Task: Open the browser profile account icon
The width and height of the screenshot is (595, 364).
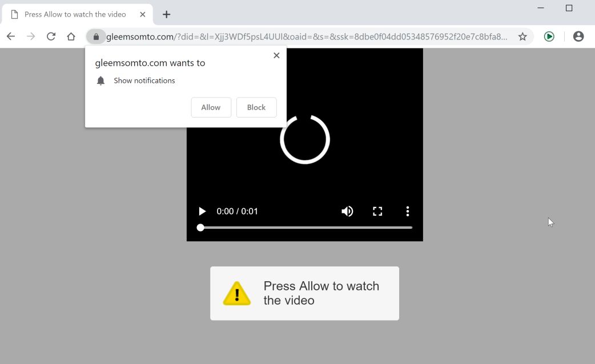Action: pyautogui.click(x=578, y=36)
